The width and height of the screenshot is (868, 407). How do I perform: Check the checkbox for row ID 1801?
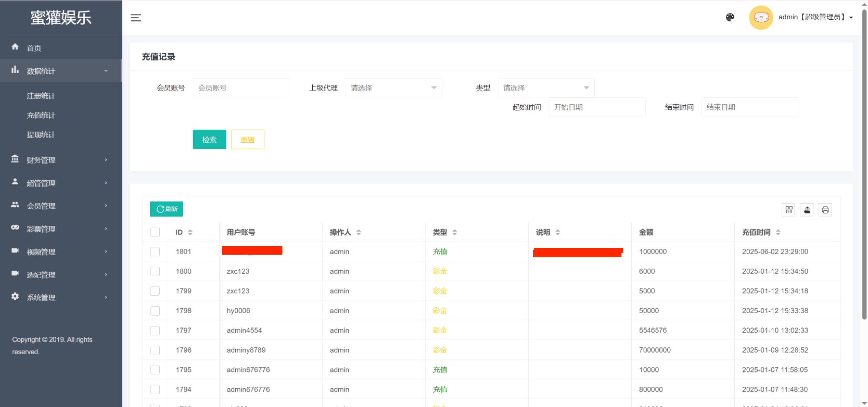[155, 252]
